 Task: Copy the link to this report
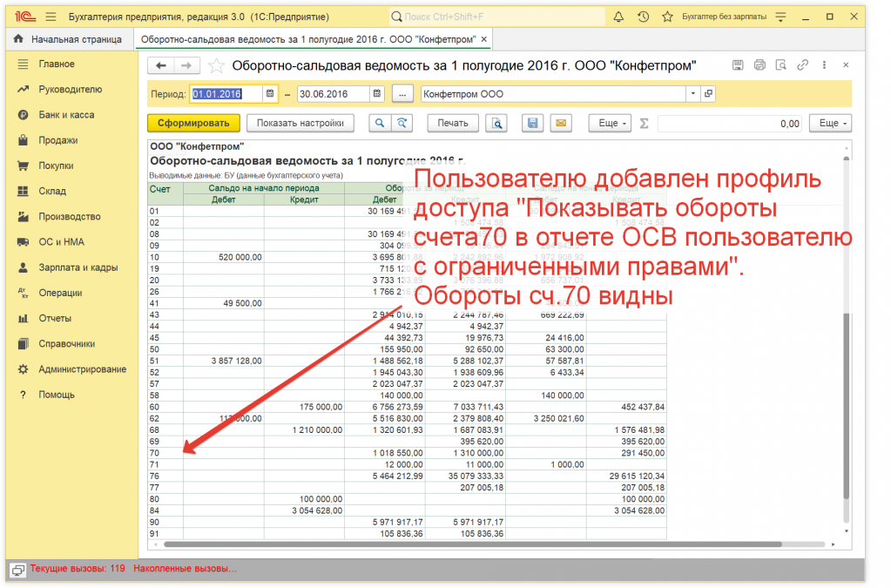(802, 65)
